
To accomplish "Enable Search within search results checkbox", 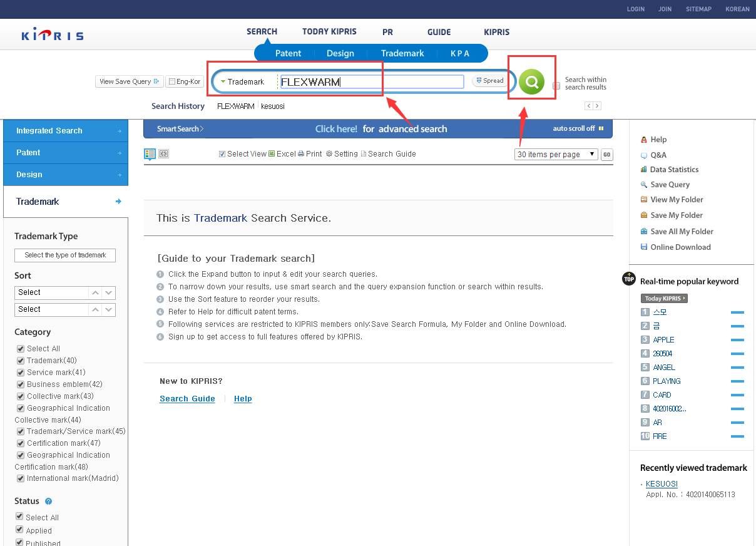I will (556, 86).
